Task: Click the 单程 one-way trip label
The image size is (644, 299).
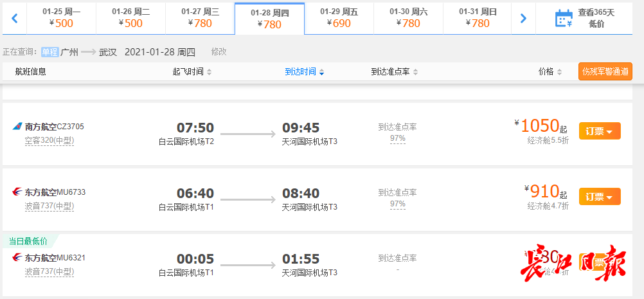Action: (49, 52)
